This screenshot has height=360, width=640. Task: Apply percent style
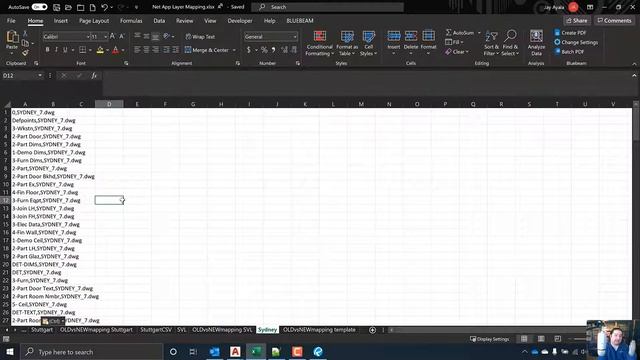point(264,50)
